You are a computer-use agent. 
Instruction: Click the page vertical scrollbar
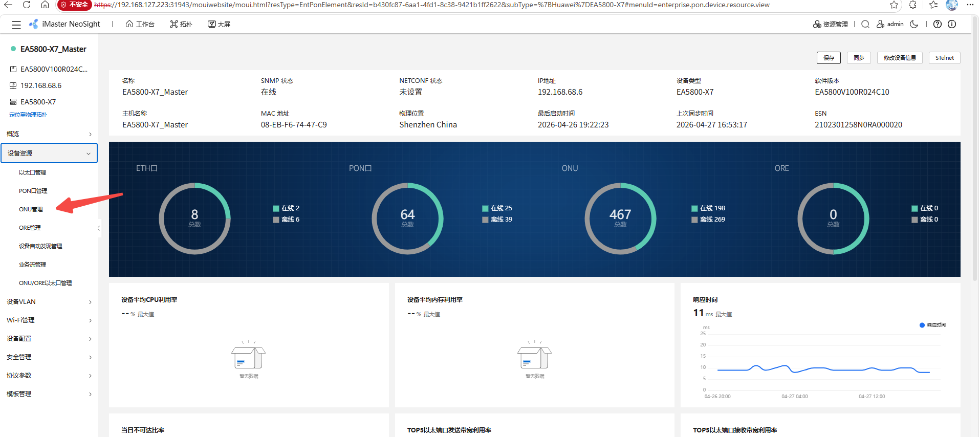click(975, 148)
